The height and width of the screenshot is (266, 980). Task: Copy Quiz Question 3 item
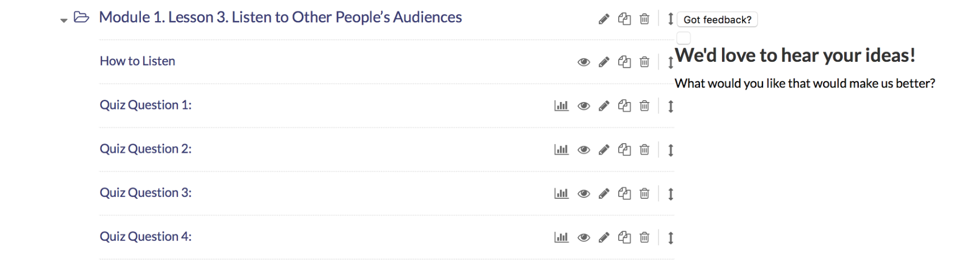point(624,193)
